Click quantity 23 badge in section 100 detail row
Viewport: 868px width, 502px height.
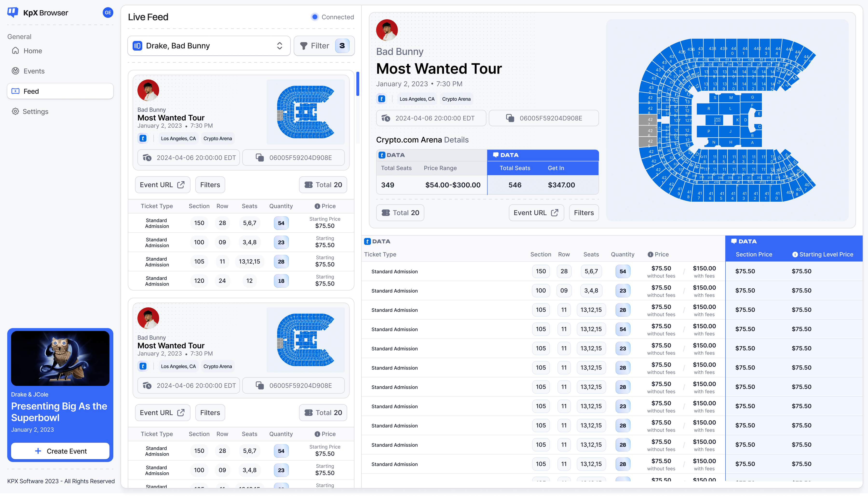click(x=623, y=291)
